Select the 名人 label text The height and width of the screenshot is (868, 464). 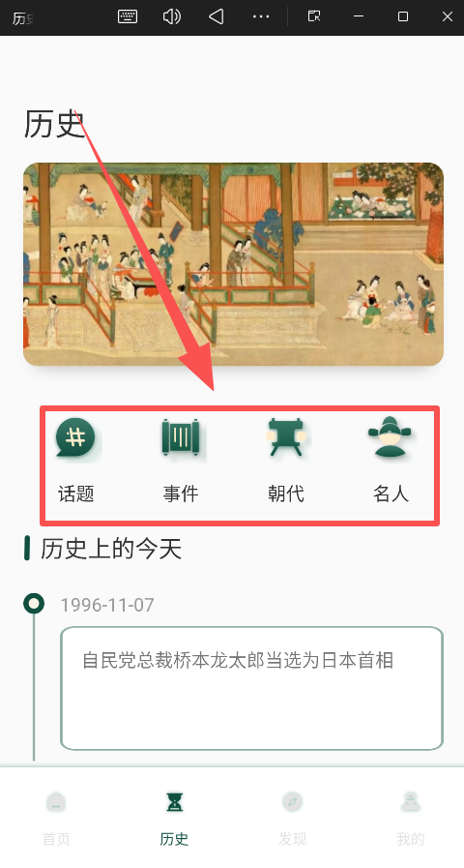[x=391, y=494]
